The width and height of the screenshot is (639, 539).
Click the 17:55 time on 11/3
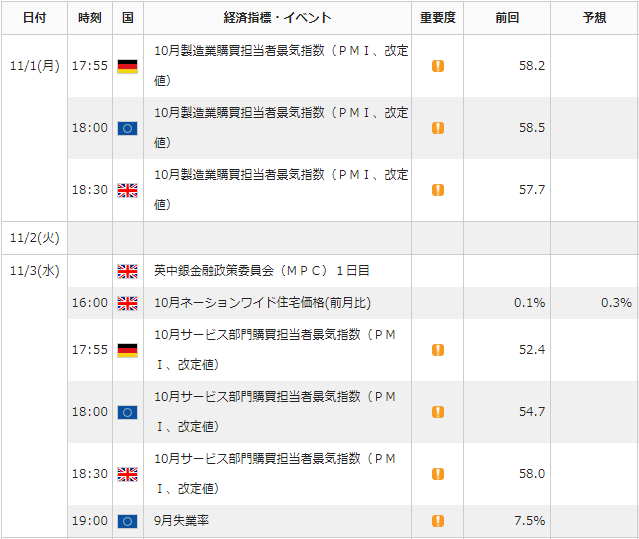(90, 350)
